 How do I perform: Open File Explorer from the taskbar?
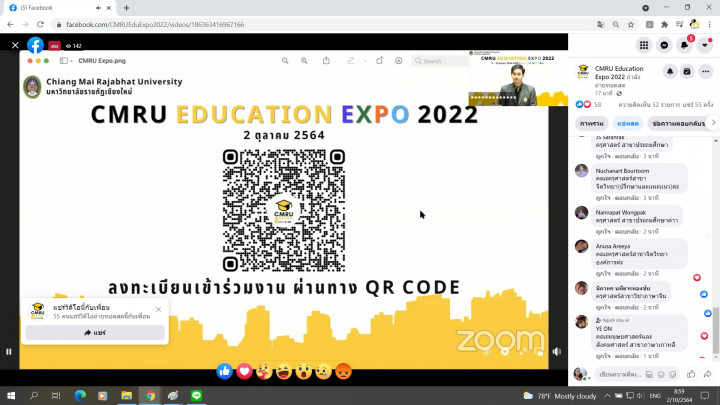tap(127, 395)
